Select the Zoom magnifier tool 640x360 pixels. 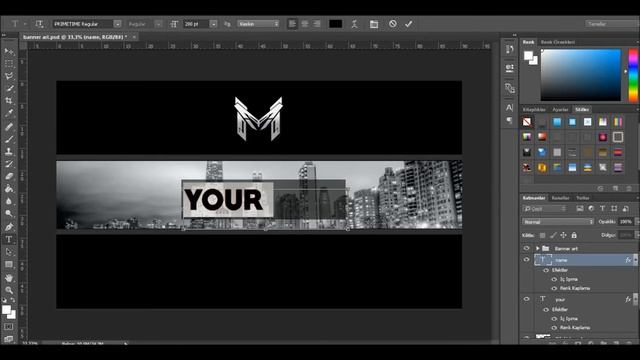[x=9, y=290]
